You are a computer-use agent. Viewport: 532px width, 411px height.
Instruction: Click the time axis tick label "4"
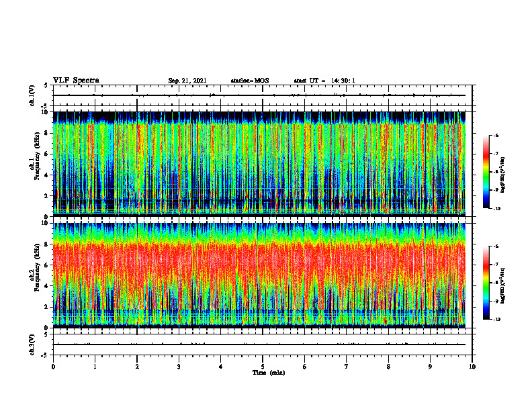[x=221, y=367]
